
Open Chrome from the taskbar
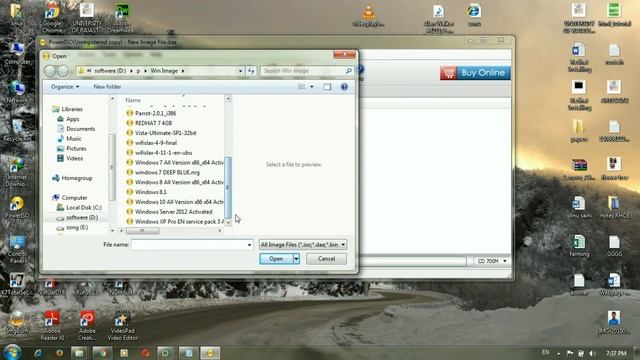point(102,353)
